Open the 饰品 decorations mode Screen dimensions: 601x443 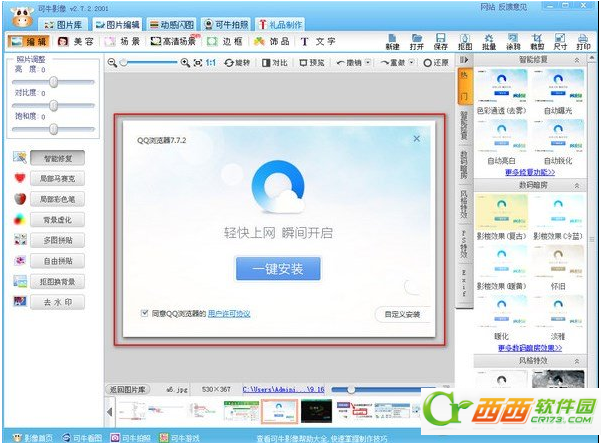[272, 41]
